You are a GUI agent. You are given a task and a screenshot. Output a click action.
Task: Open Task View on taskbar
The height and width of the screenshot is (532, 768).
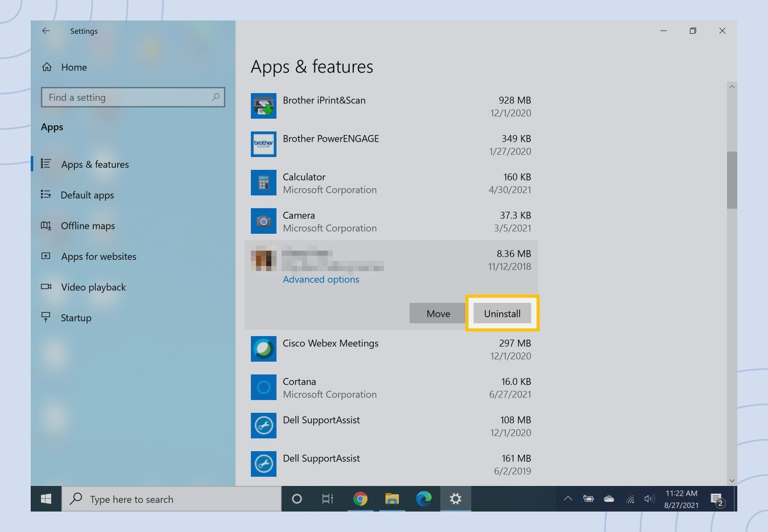[328, 499]
